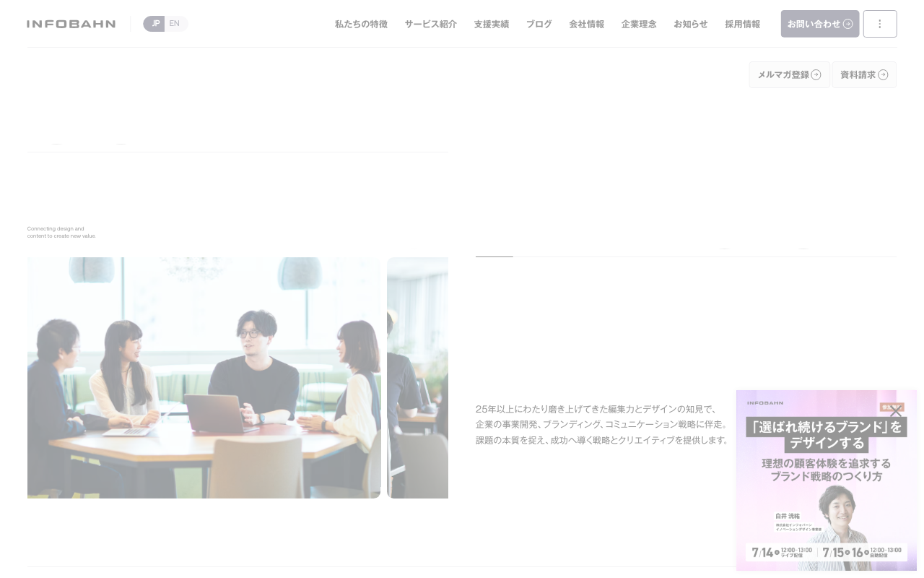Click the 'Connecting design and content' tagline
This screenshot has height=578, width=924.
click(61, 232)
